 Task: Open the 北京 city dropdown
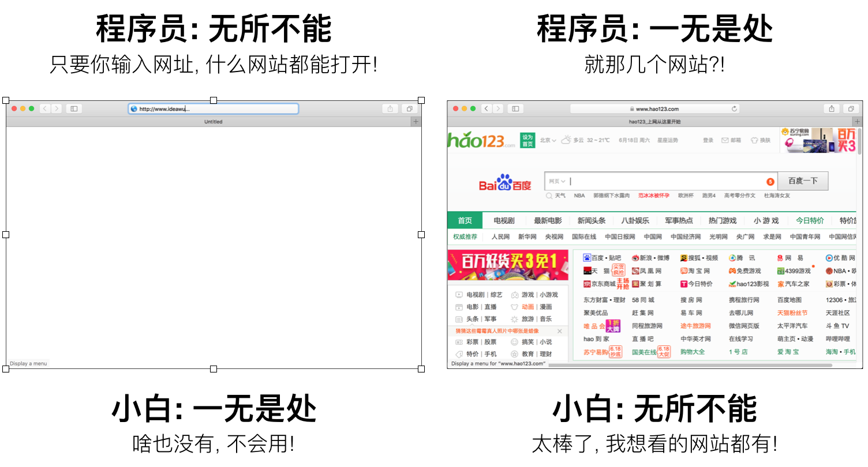548,140
